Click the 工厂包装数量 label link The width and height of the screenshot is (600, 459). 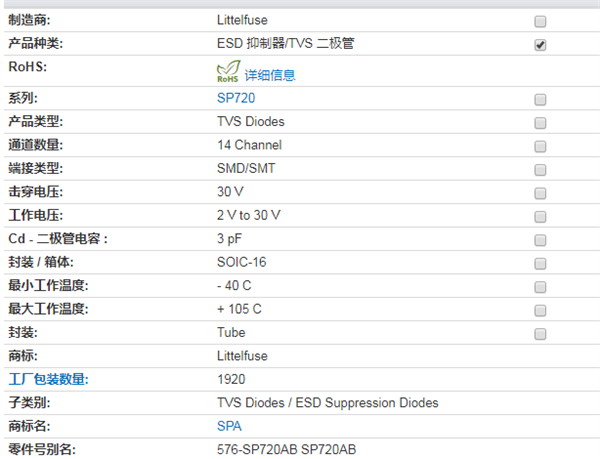point(48,379)
